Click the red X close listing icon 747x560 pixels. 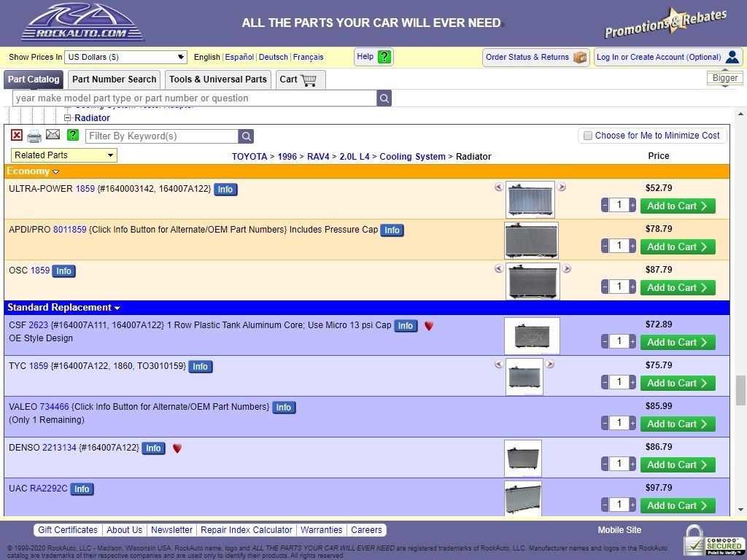(17, 135)
